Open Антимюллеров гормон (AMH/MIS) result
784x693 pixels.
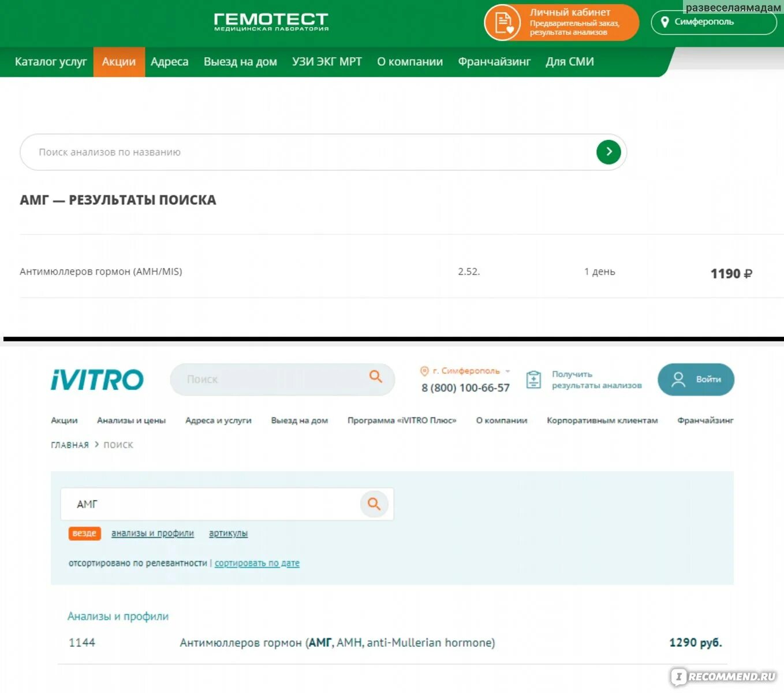(101, 271)
